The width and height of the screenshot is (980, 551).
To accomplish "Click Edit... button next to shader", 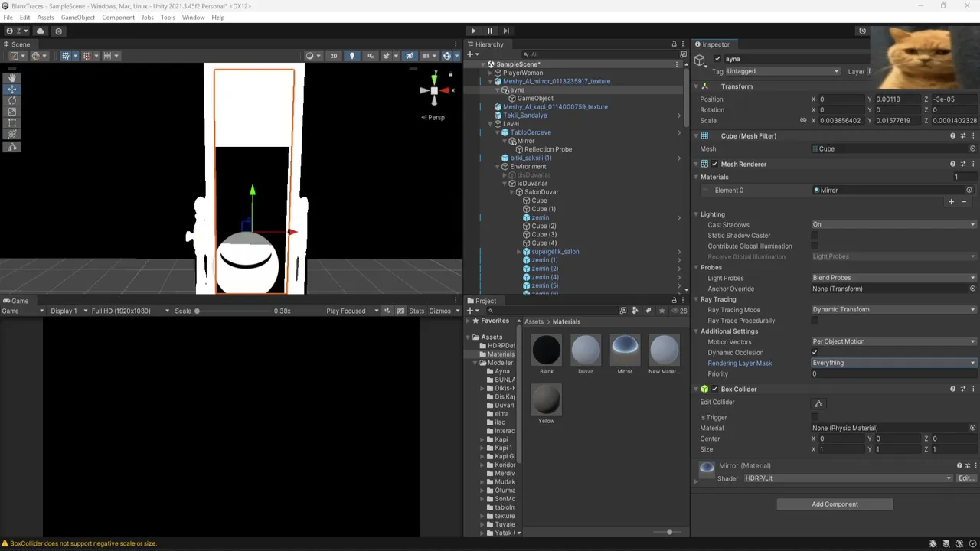I will tap(966, 478).
